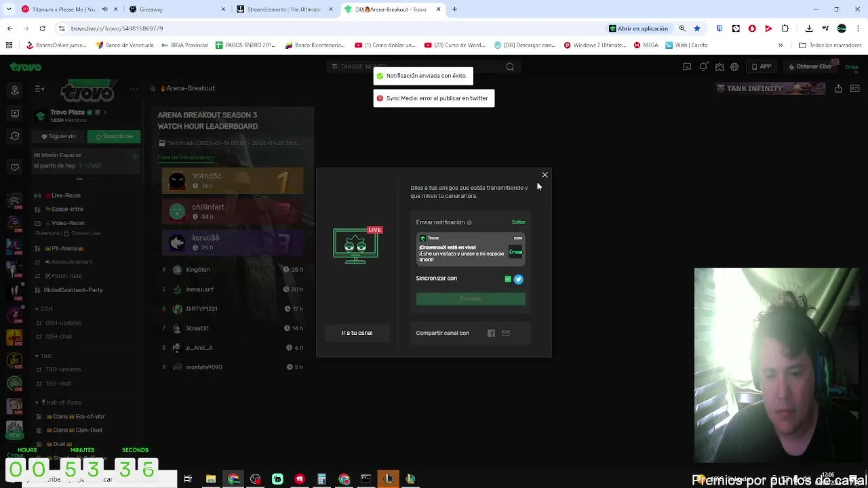Open a new browser tab

coord(454,9)
